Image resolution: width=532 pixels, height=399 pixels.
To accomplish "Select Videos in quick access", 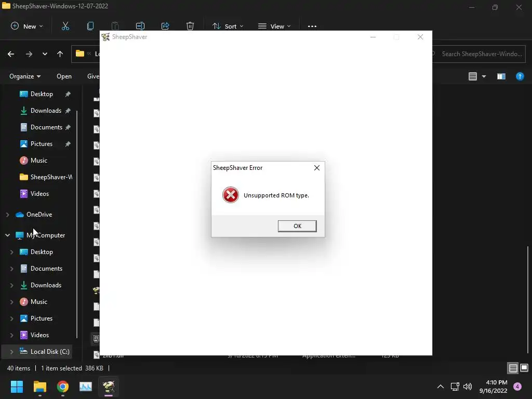I will click(x=39, y=194).
